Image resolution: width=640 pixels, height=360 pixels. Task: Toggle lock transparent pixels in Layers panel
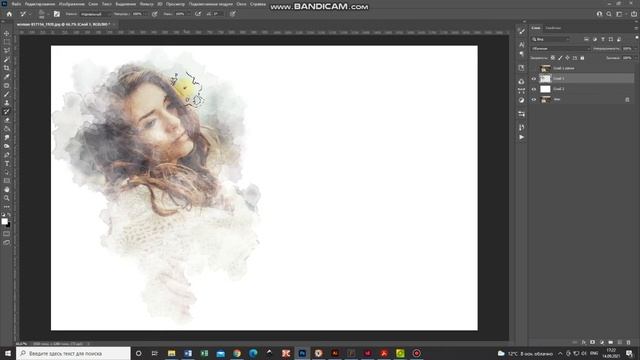tap(553, 58)
